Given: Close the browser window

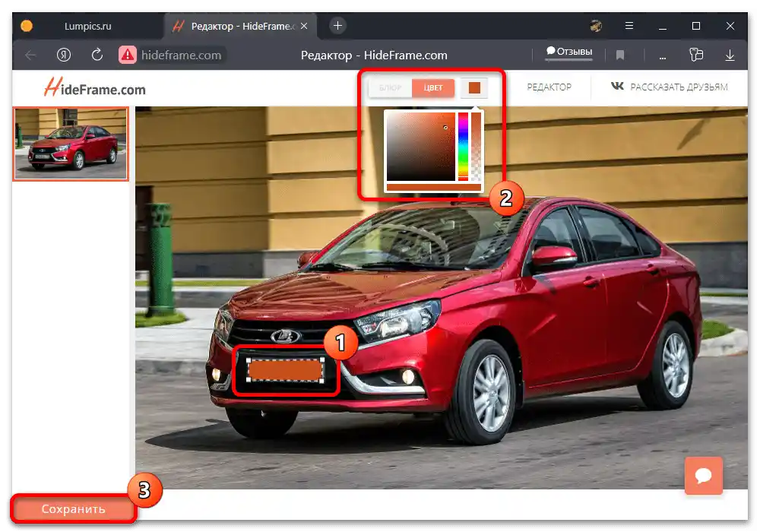Looking at the screenshot, I should 730,26.
